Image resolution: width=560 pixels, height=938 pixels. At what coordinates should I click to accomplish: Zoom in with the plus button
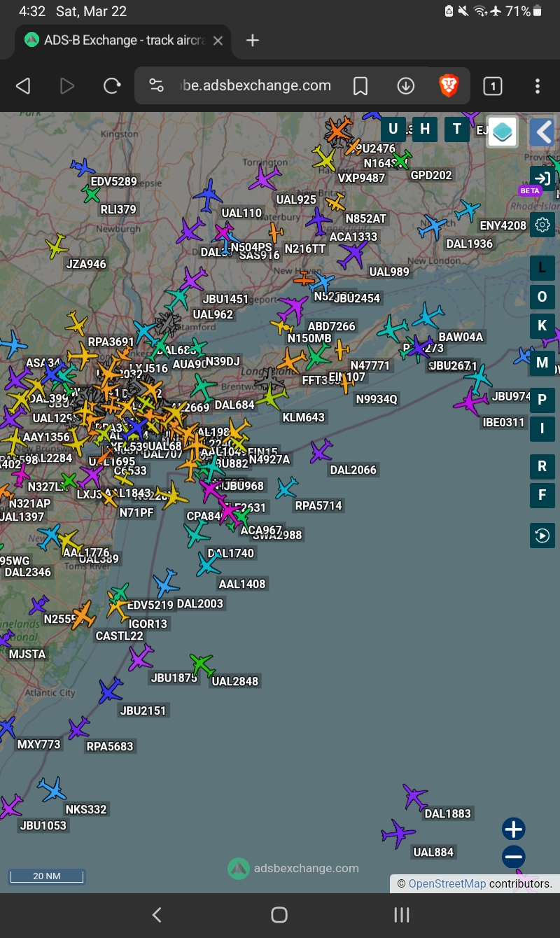(513, 829)
